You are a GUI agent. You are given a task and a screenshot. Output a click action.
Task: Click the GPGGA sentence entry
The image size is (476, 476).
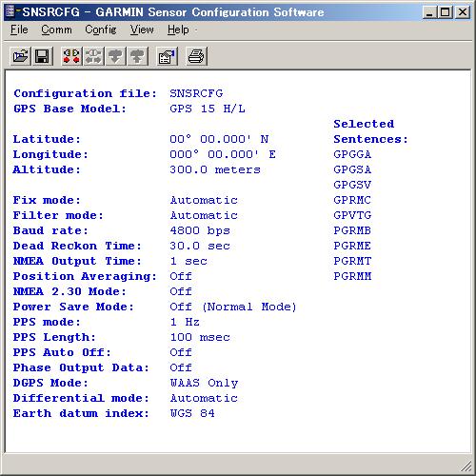tap(352, 154)
